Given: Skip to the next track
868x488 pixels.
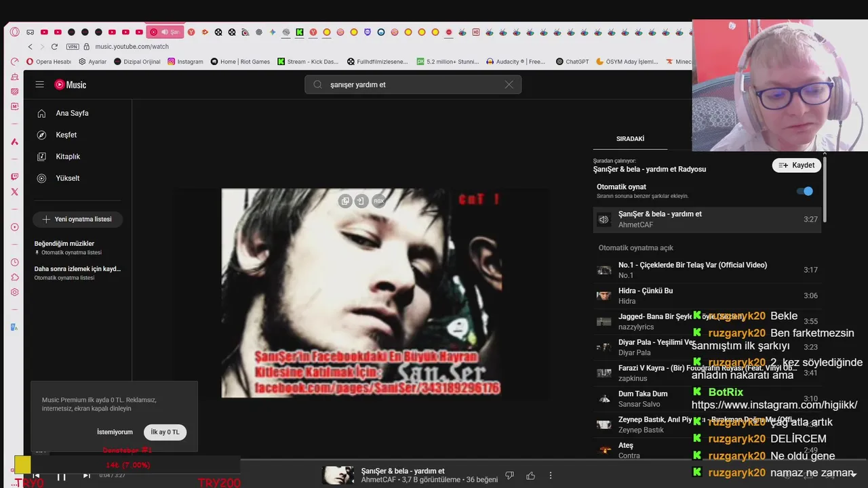Looking at the screenshot, I should click(86, 476).
